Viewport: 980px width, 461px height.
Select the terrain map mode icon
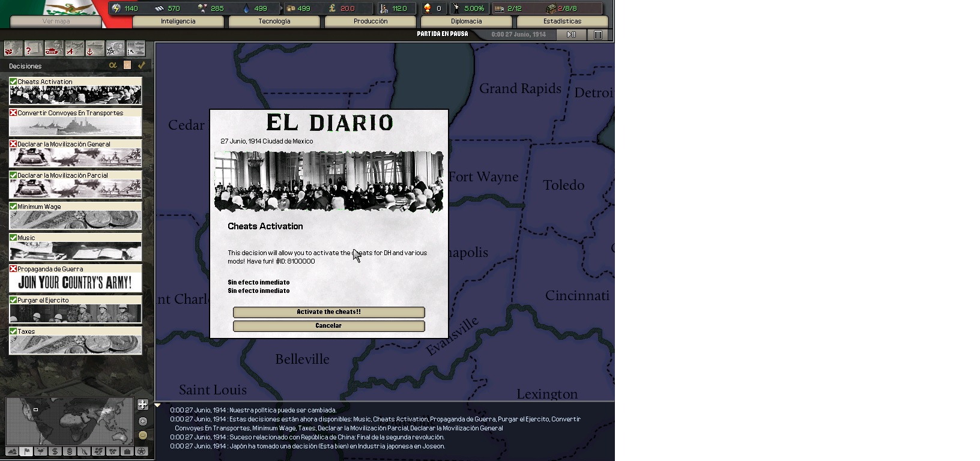point(12,451)
